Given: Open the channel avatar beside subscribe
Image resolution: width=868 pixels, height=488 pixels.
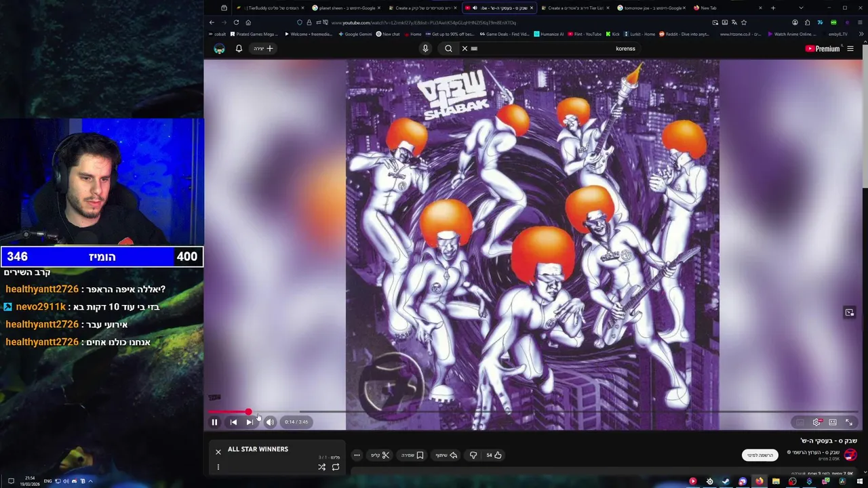Looking at the screenshot, I should pos(850,455).
